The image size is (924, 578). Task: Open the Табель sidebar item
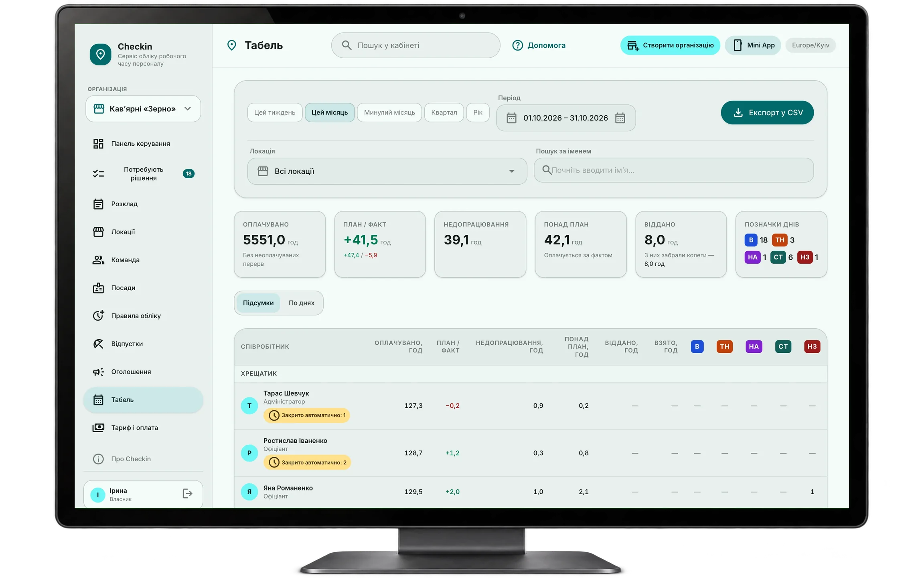click(143, 400)
